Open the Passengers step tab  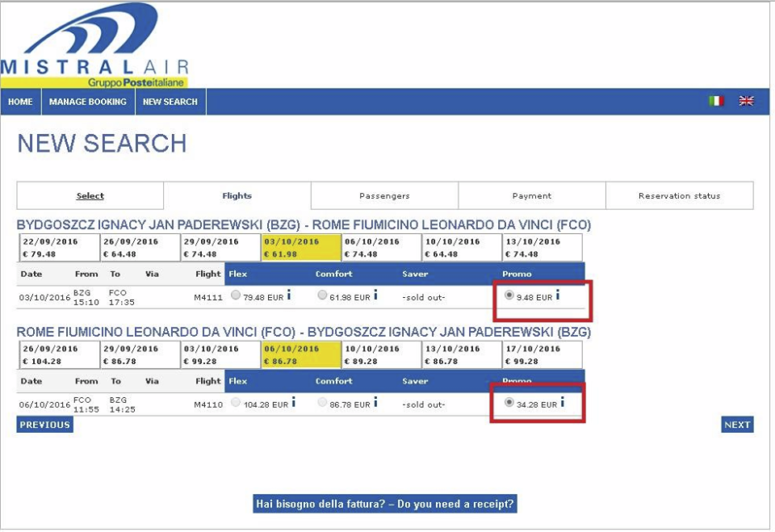(x=384, y=196)
